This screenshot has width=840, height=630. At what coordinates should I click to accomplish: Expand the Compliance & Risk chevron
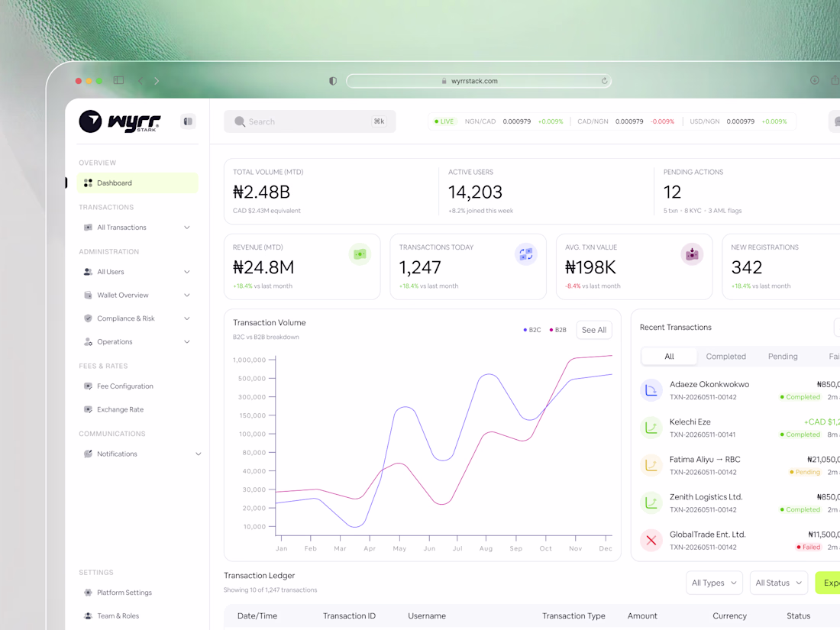coord(187,318)
